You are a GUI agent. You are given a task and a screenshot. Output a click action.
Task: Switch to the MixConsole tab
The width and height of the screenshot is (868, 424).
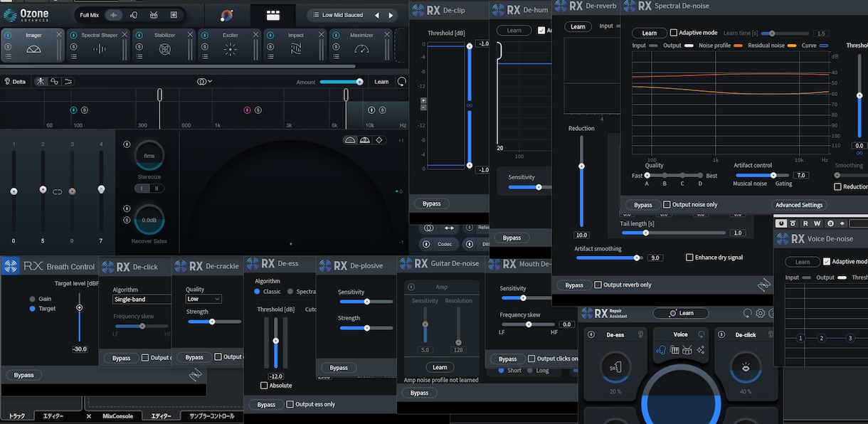[x=118, y=416]
